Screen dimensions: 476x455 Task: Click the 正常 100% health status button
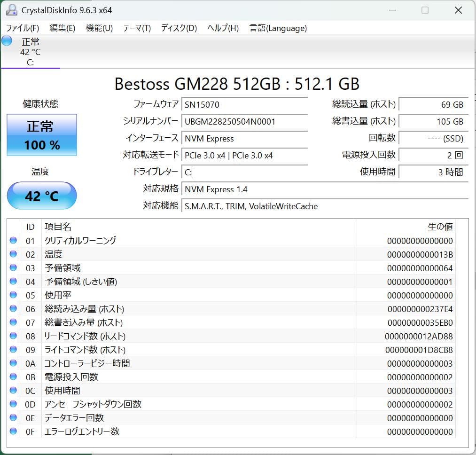[x=41, y=135]
